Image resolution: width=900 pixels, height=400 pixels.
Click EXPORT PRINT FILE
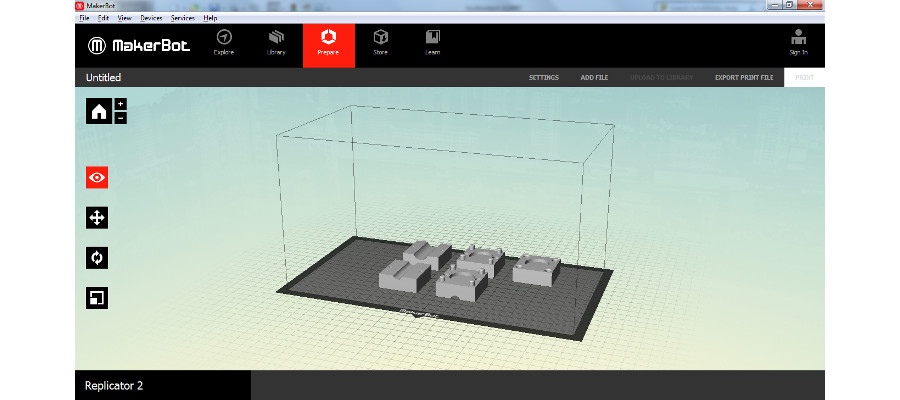tap(744, 77)
